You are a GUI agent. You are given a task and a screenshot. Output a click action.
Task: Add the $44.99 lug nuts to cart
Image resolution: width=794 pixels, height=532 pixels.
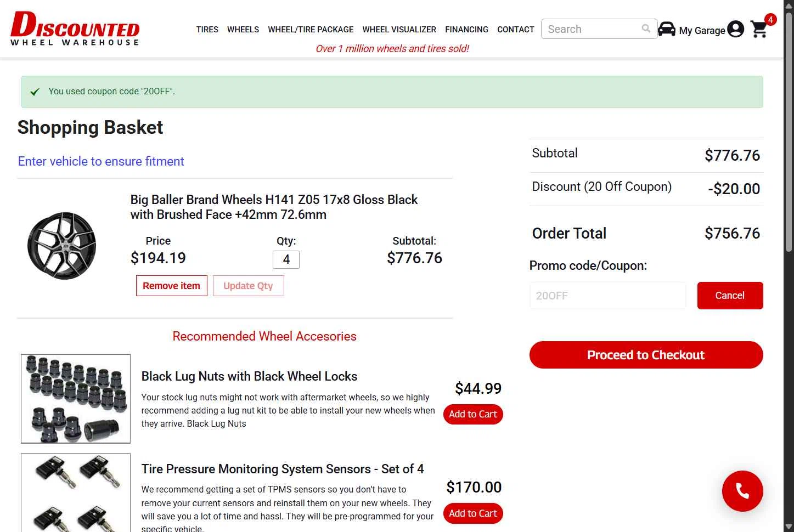point(473,414)
